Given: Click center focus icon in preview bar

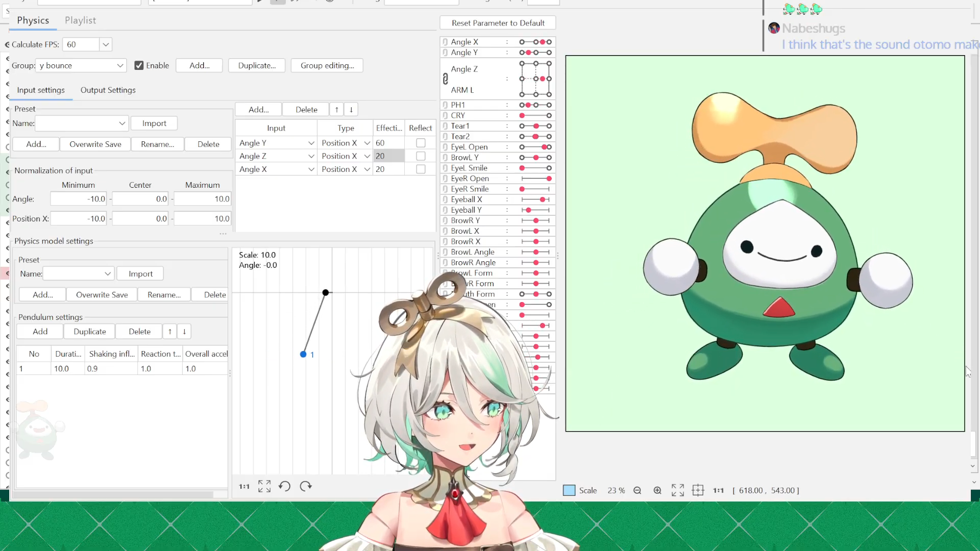Looking at the screenshot, I should click(698, 490).
